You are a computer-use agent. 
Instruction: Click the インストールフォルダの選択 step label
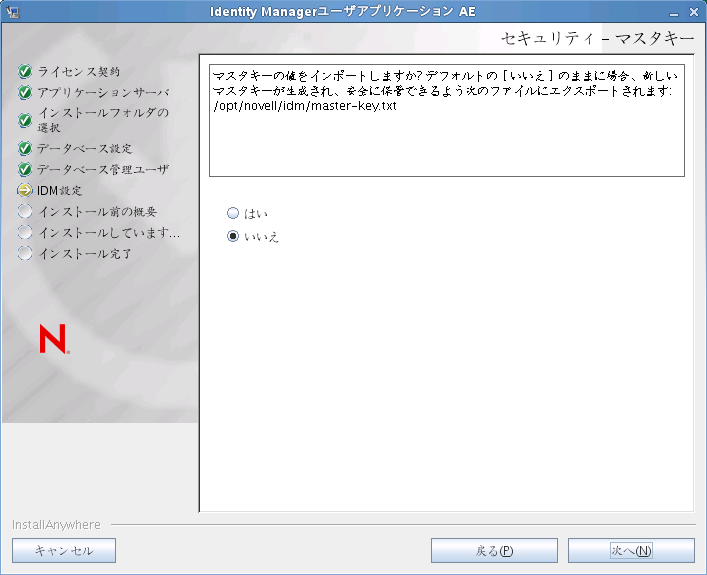point(103,120)
